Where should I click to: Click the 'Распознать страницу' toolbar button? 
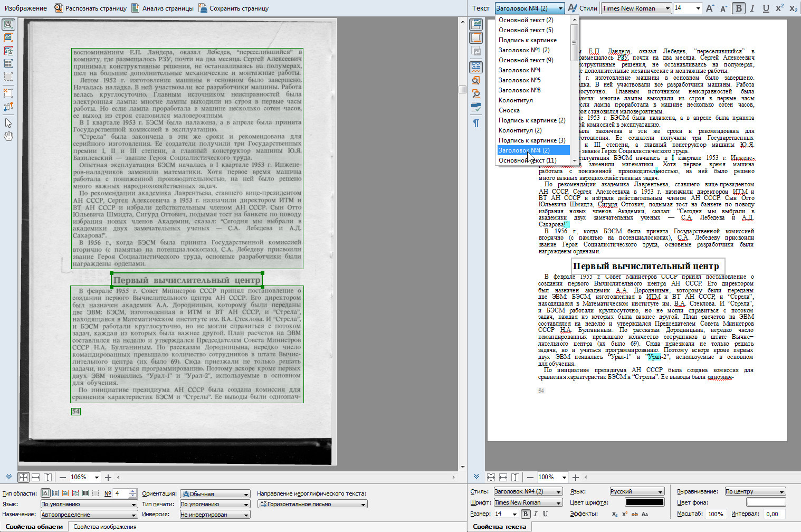click(x=90, y=8)
